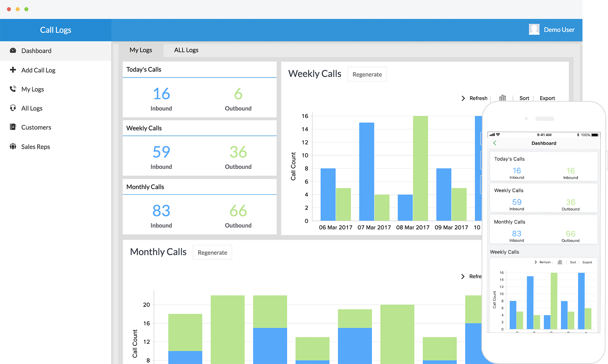Click the Dashboard gauge icon in sidebar
The image size is (608, 364).
[13, 51]
